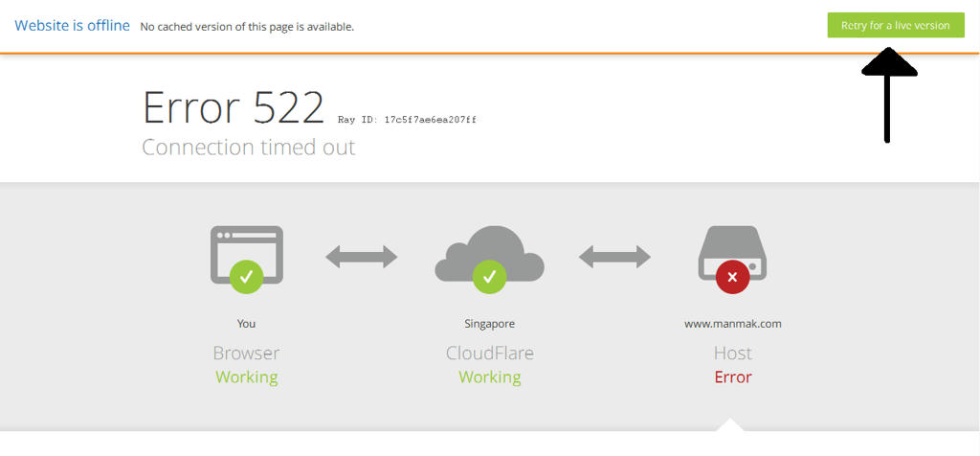The image size is (980, 456).
Task: Click the Connection timed out subtitle
Action: [x=249, y=147]
